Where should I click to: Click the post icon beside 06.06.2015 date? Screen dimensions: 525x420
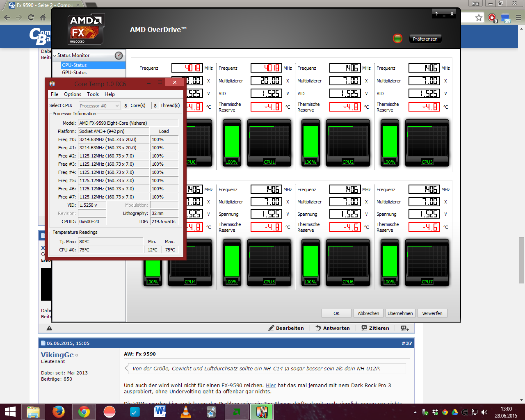click(x=43, y=343)
